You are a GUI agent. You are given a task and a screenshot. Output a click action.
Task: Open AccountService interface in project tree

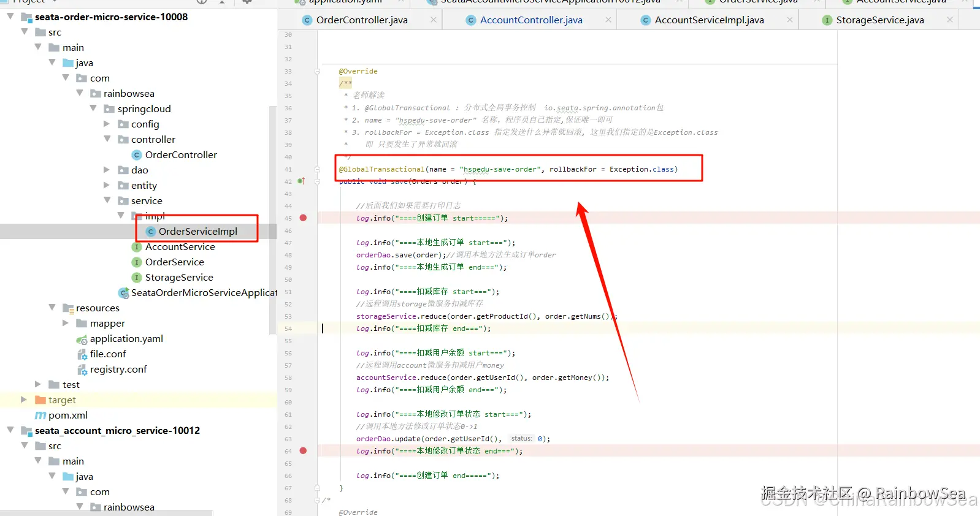[180, 246]
